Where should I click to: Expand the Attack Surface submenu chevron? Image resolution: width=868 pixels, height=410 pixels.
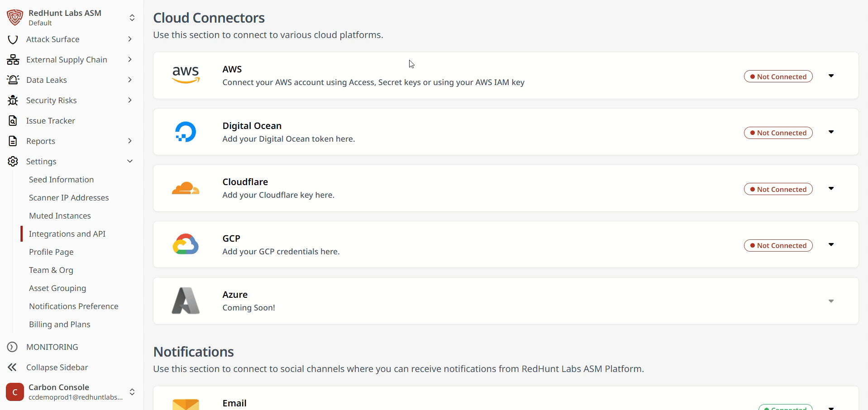(130, 39)
